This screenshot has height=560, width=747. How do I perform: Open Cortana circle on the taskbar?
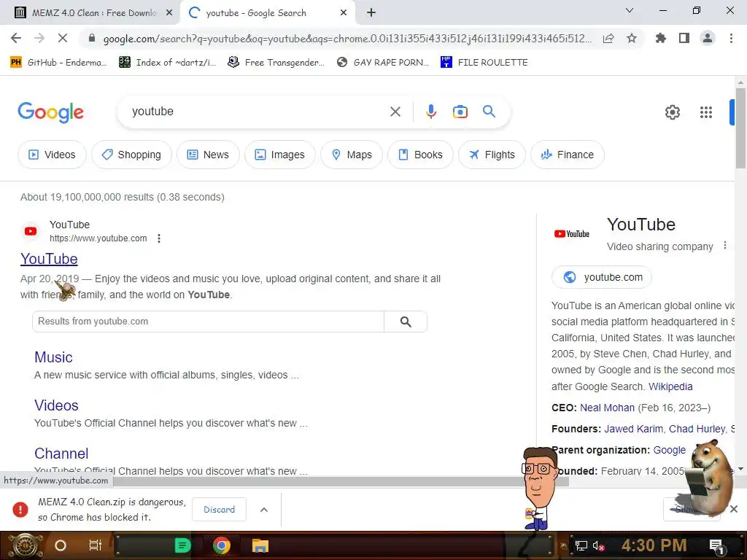click(x=61, y=545)
